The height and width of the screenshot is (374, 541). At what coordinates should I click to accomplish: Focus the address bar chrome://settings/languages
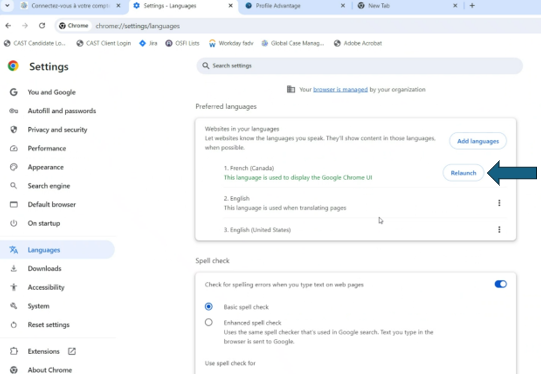pyautogui.click(x=138, y=26)
